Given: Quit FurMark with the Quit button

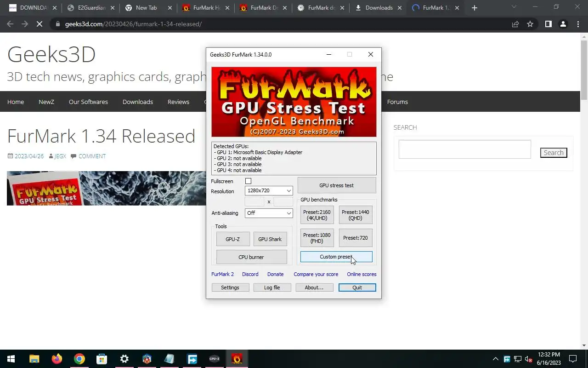Looking at the screenshot, I should coord(357,287).
